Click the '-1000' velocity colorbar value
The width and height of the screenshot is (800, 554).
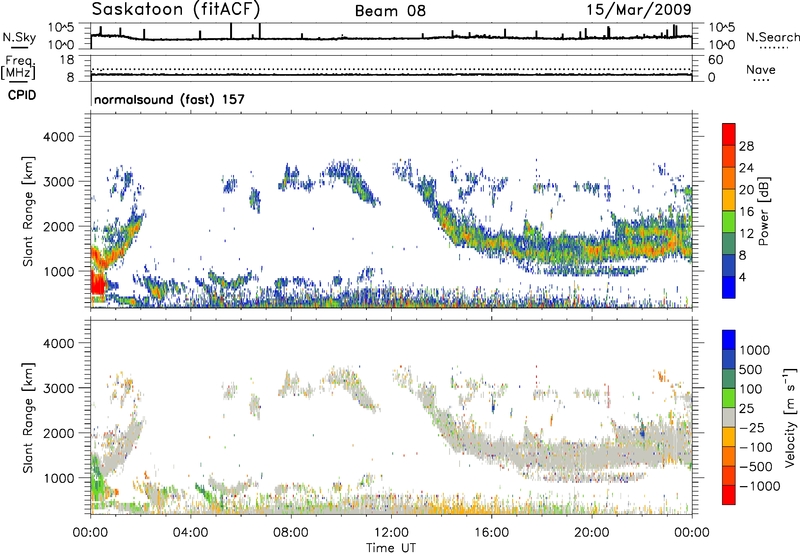click(x=759, y=486)
